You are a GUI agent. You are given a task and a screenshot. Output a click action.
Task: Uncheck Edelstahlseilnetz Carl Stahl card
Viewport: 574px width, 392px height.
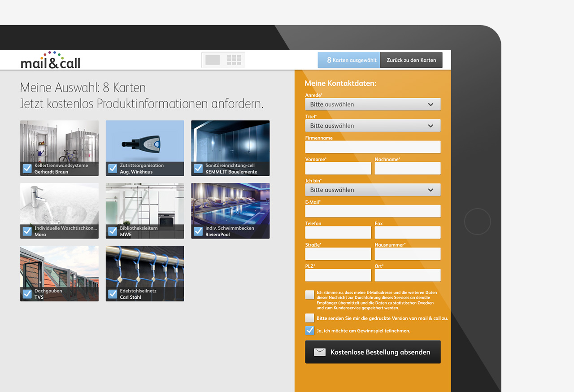point(113,294)
